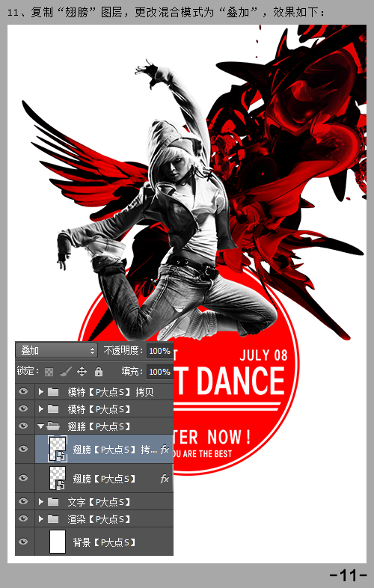Click the lock transparent pixels icon
Screen dimensions: 374x588
pyautogui.click(x=49, y=372)
